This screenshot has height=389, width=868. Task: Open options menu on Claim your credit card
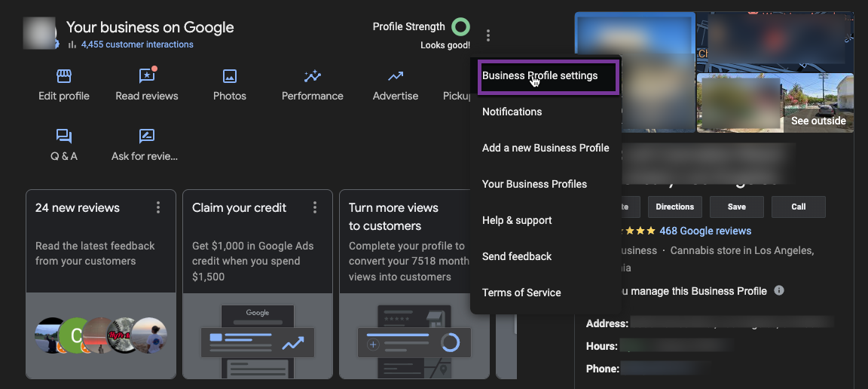tap(315, 207)
